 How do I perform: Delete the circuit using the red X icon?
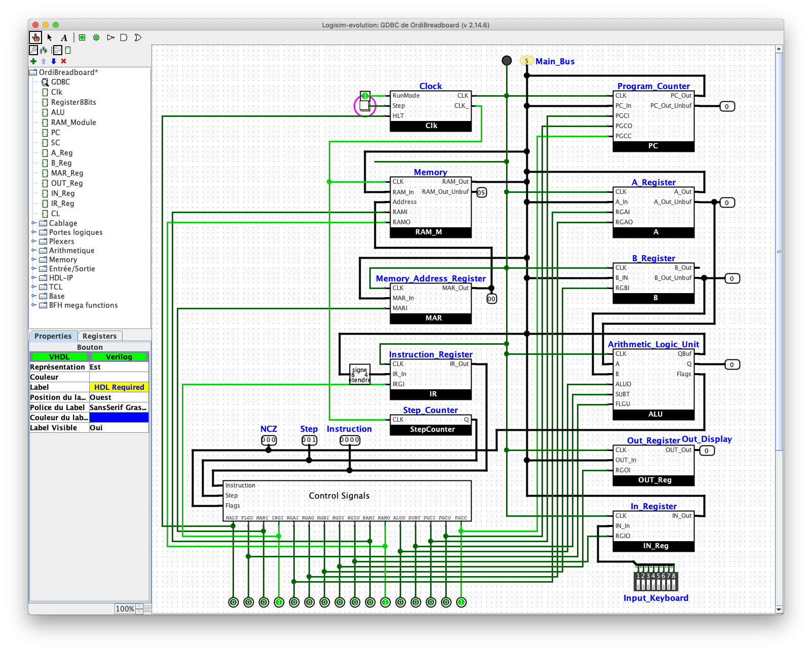[63, 61]
